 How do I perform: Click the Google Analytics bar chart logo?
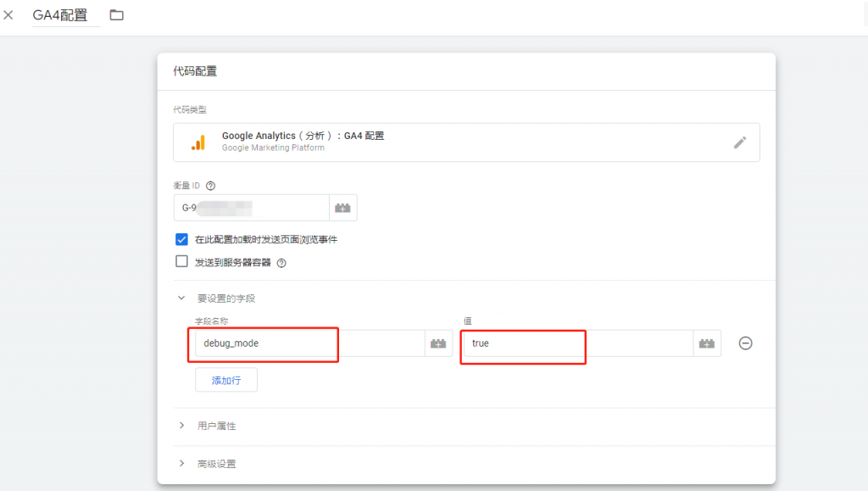[x=198, y=142]
